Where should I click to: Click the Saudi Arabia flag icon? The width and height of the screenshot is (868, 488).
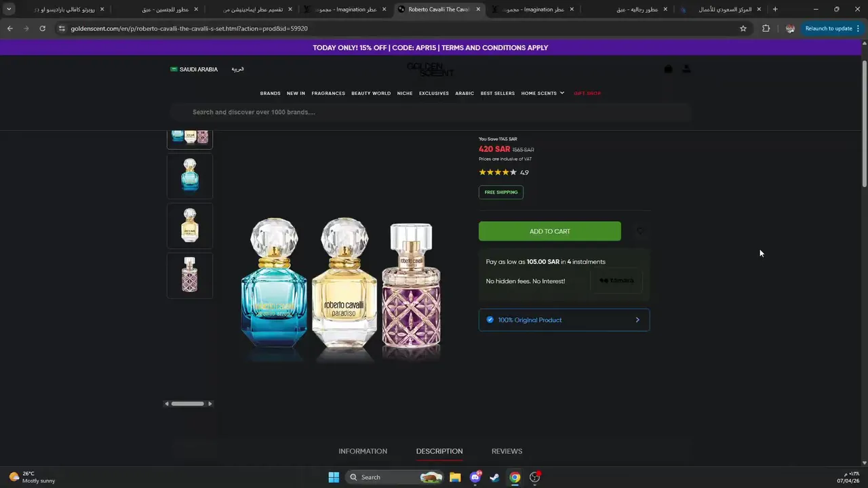point(174,69)
